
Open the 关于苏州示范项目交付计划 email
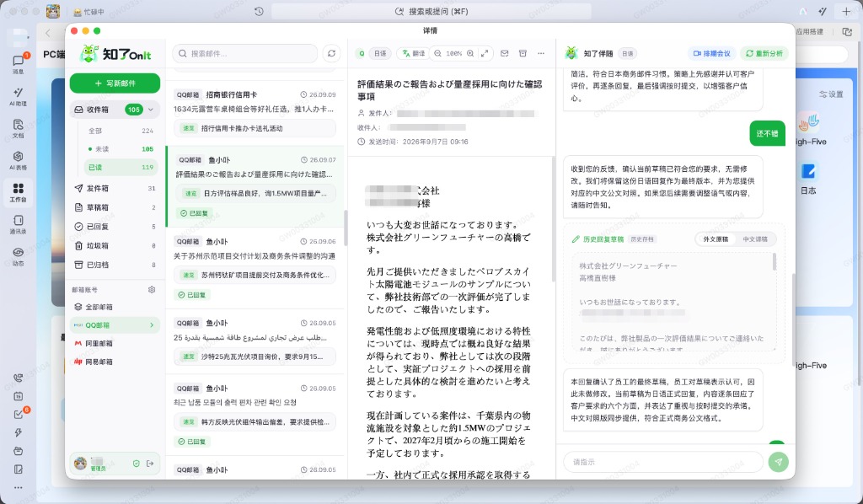255,269
